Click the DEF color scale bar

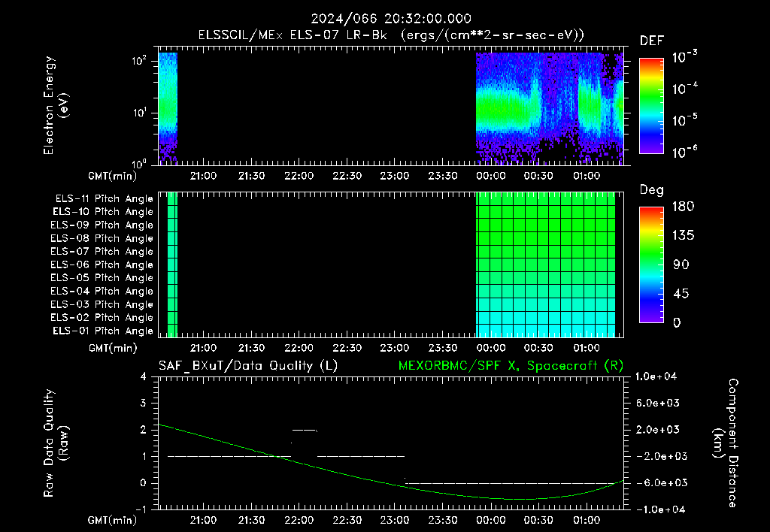click(651, 105)
